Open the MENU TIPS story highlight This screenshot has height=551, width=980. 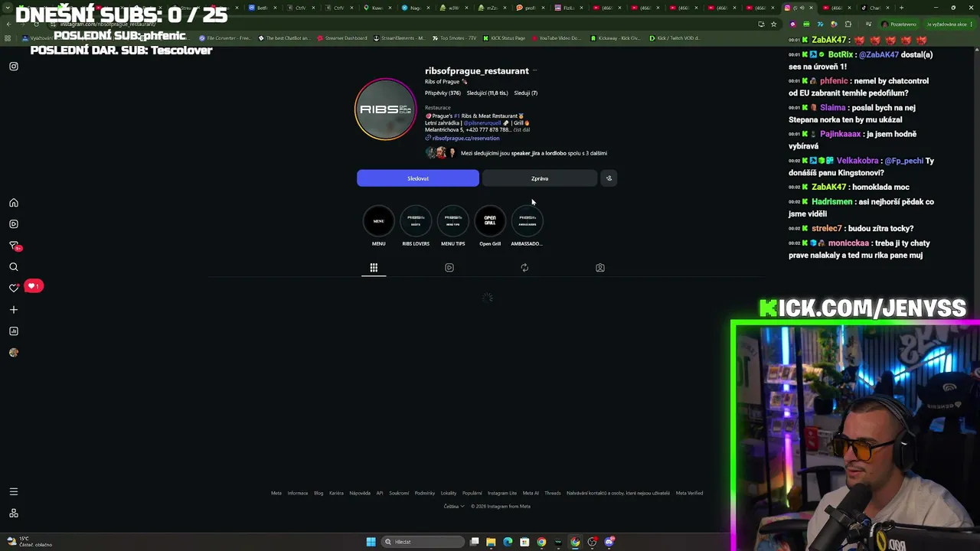coord(452,221)
